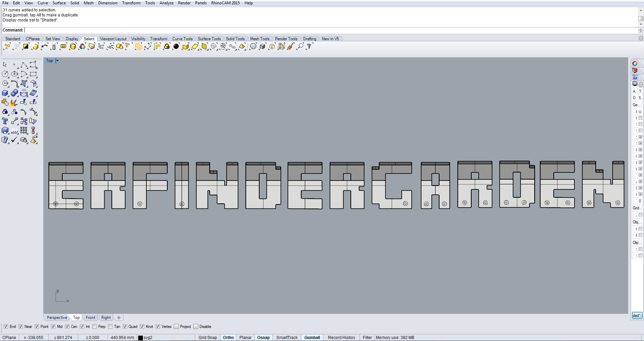Click the rectangular Array icon
Screen dimensions: 644x341
pyautogui.click(x=24, y=130)
